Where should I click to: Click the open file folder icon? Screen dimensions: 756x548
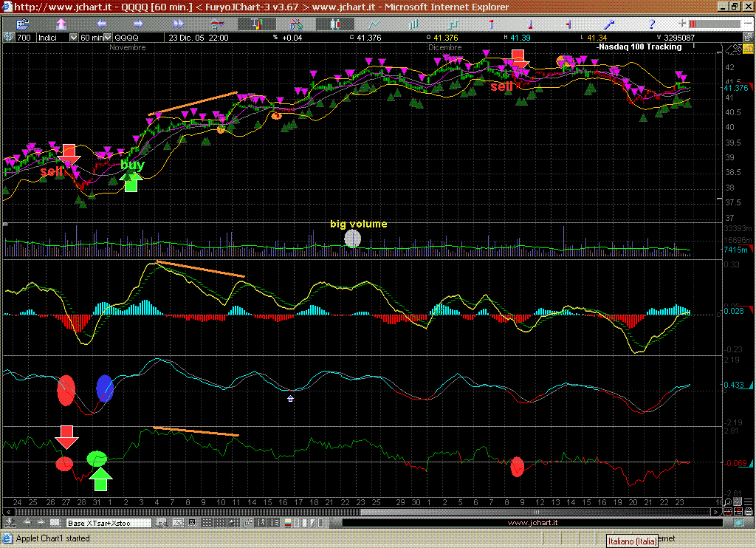click(24, 24)
